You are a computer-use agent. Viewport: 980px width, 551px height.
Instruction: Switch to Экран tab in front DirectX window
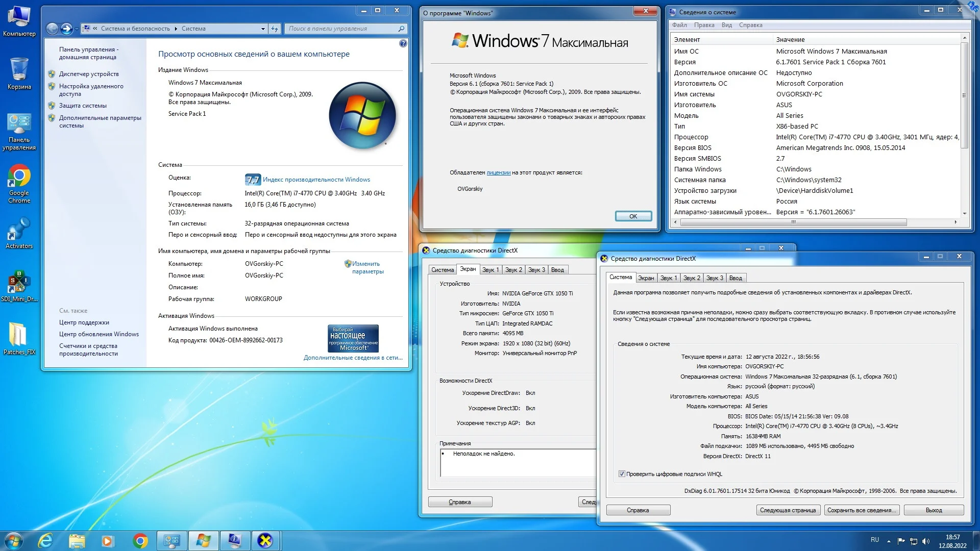coord(646,278)
